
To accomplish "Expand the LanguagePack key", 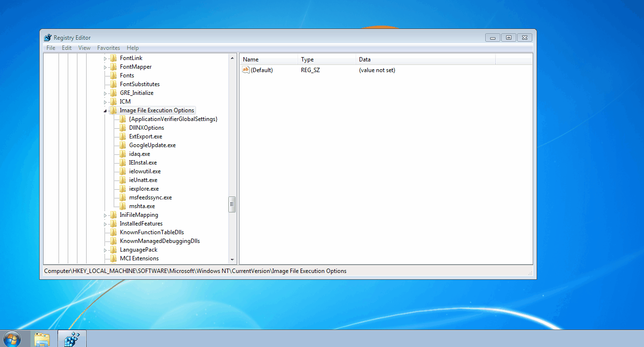I will click(105, 250).
